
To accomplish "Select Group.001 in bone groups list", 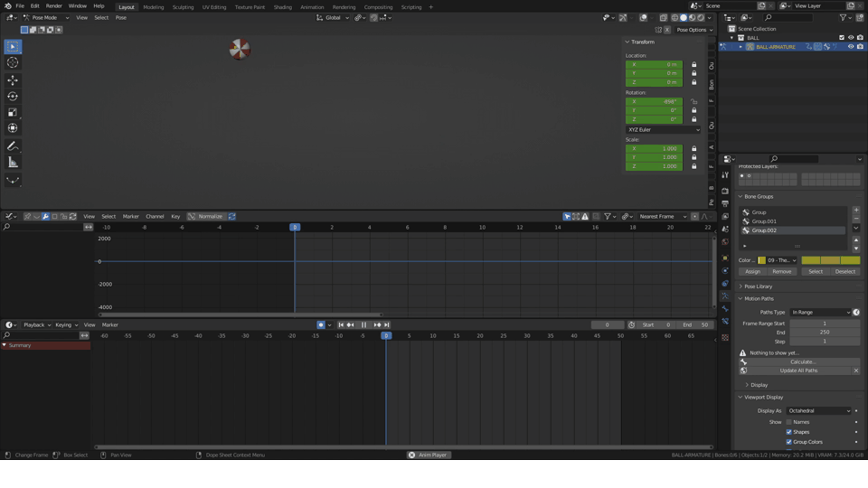I will [x=793, y=221].
